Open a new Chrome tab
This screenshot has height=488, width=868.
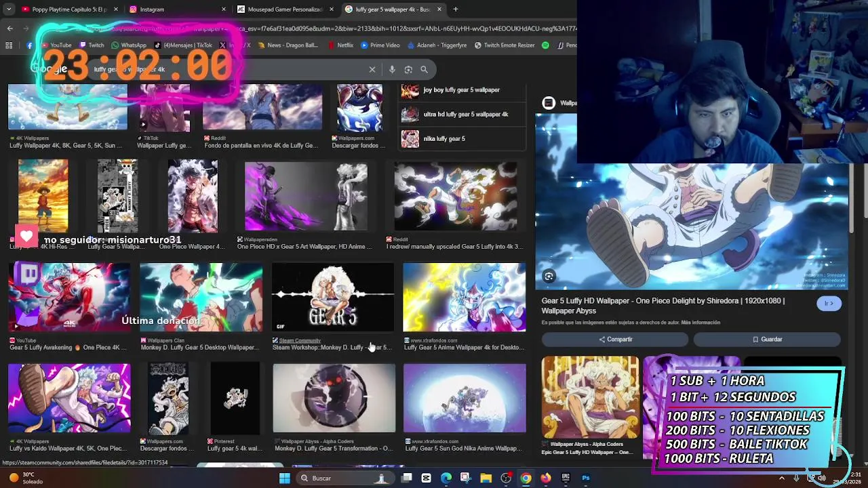[456, 9]
